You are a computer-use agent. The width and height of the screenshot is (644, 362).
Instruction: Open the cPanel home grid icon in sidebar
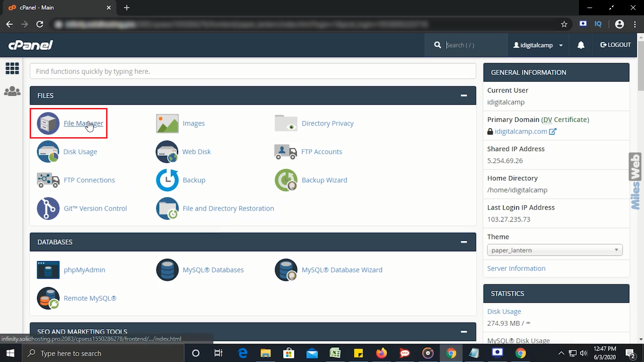click(12, 68)
